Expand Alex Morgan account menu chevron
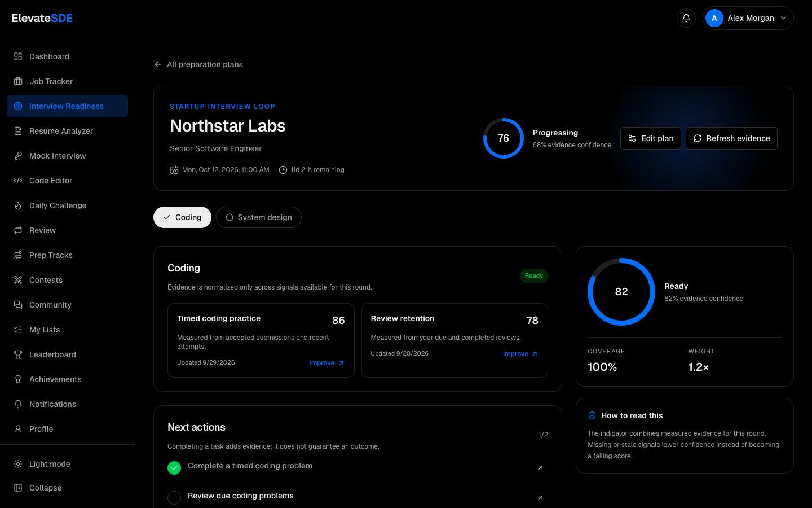The image size is (812, 508). coord(783,18)
